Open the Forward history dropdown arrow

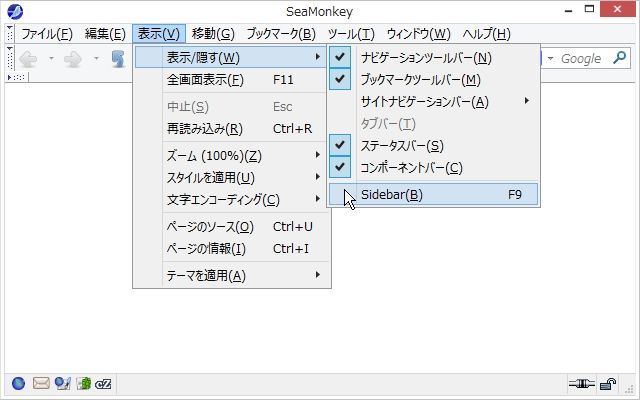tap(96, 59)
